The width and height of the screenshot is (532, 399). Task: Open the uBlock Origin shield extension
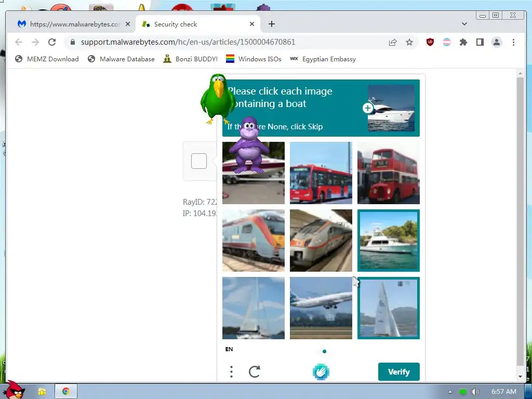pos(430,42)
